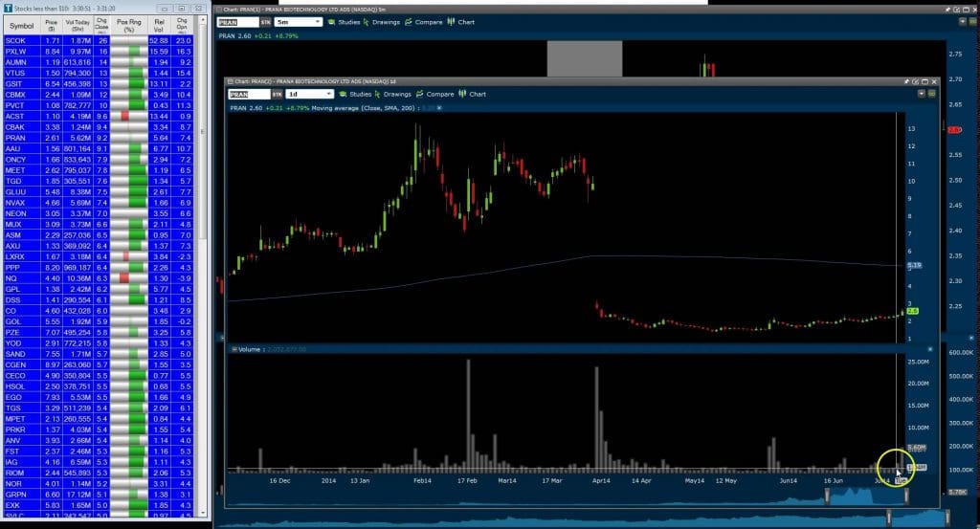Screen dimensions: 980x529
Task: Select GRPN symbol in the scanner list
Action: click(x=15, y=495)
